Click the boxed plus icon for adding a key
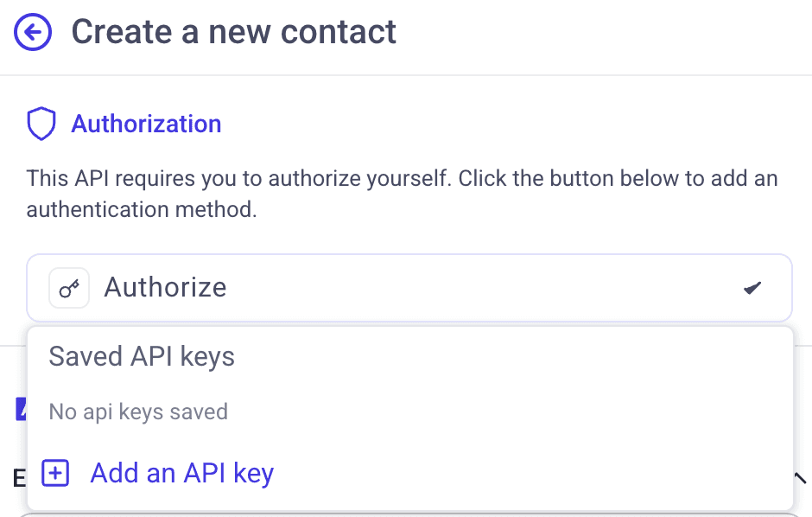The width and height of the screenshot is (812, 517). point(54,473)
